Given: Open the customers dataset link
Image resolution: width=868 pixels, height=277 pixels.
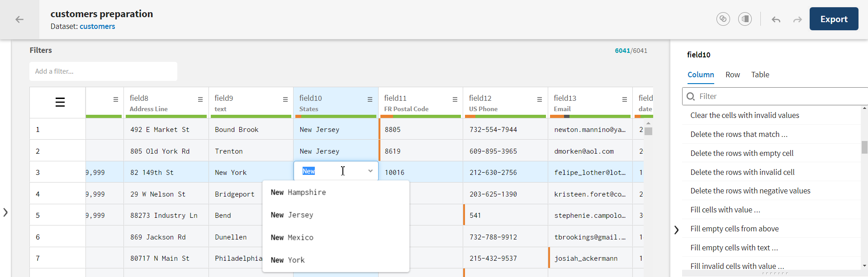Looking at the screenshot, I should coord(97,26).
